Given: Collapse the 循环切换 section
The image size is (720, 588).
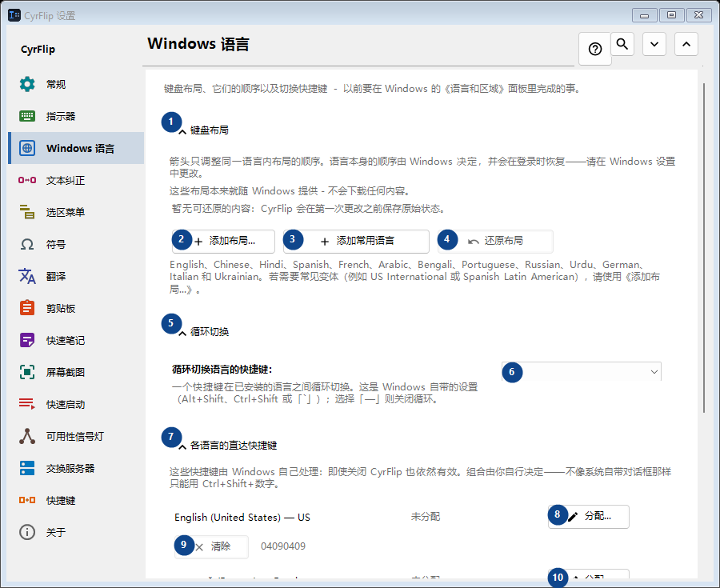Looking at the screenshot, I should tap(182, 334).
